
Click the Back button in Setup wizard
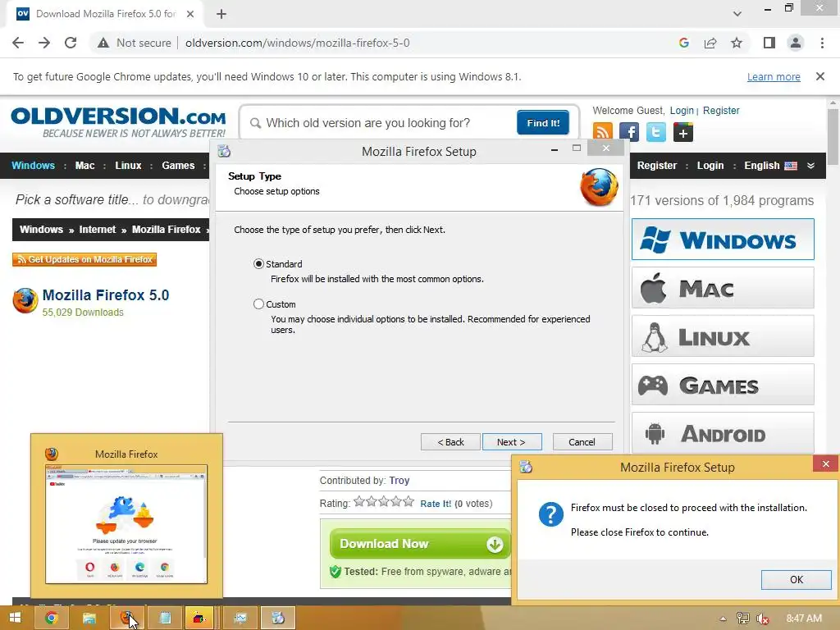(450, 442)
